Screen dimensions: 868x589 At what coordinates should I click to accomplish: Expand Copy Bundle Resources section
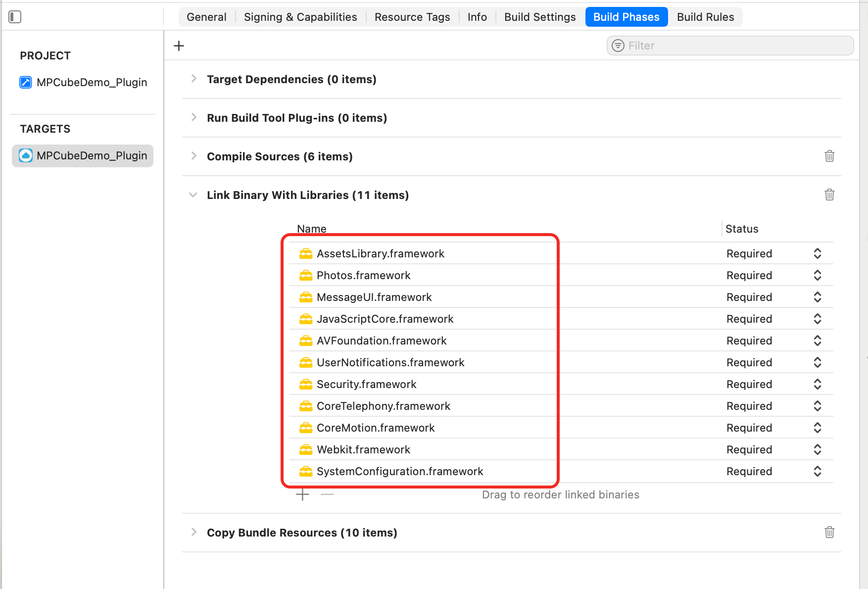tap(193, 533)
